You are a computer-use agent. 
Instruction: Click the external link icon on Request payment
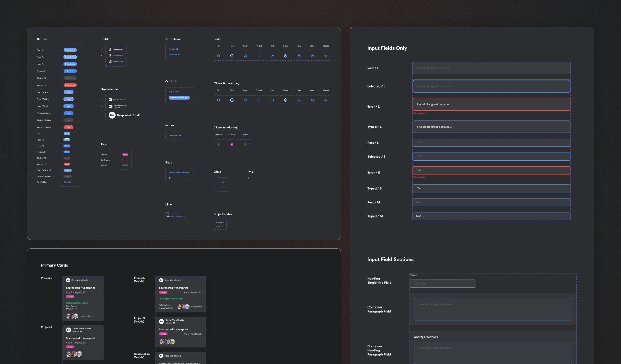(x=187, y=98)
